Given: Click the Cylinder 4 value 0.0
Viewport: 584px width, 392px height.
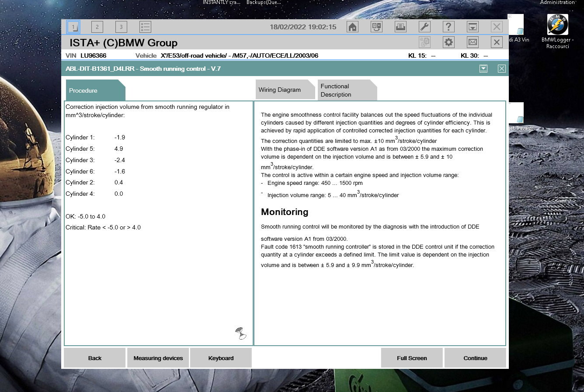Looking at the screenshot, I should point(118,194).
